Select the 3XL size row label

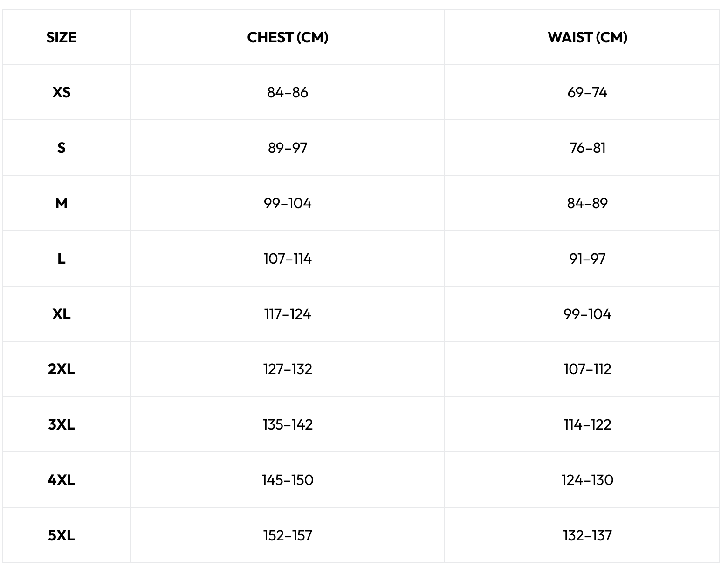62,424
